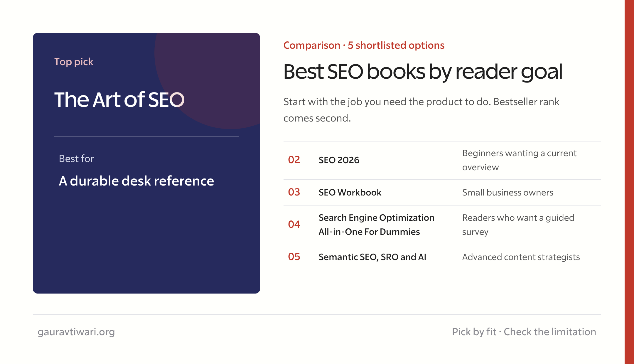
Task: Click 'Small business owners' description
Action: tap(508, 192)
